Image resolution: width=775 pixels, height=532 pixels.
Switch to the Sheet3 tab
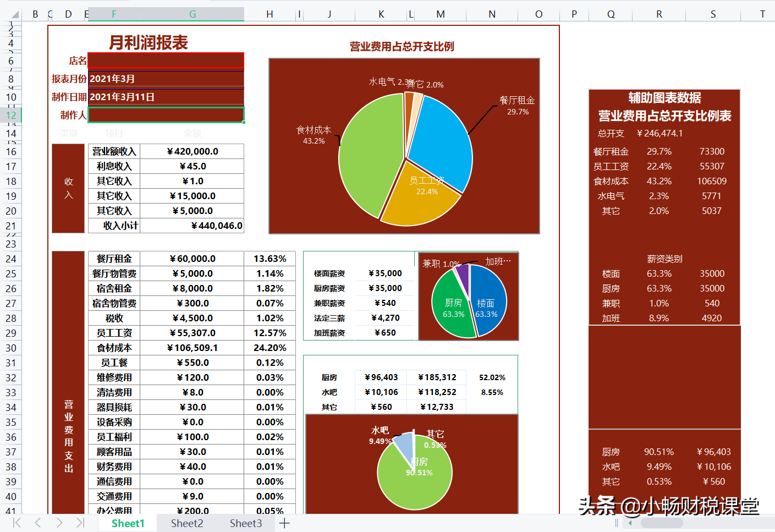tap(245, 523)
